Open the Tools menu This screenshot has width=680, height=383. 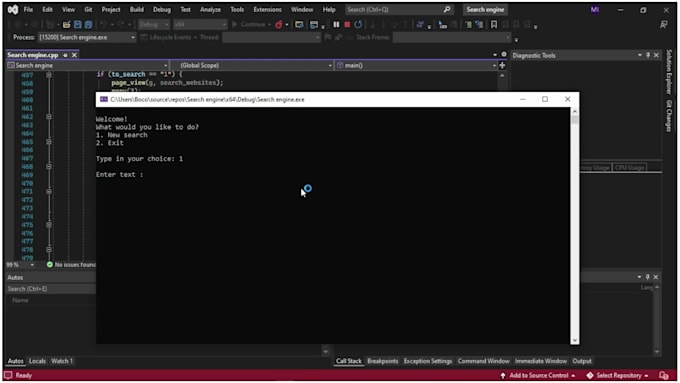tap(237, 10)
